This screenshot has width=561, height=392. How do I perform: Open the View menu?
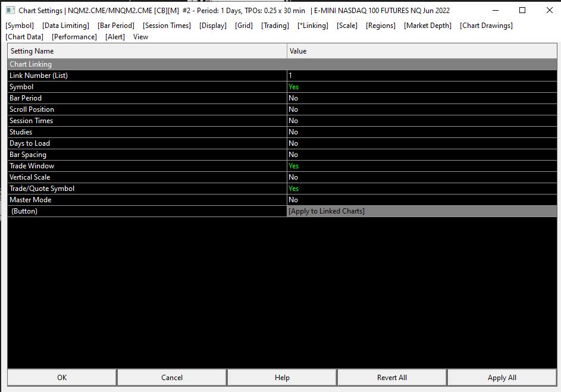(x=140, y=37)
